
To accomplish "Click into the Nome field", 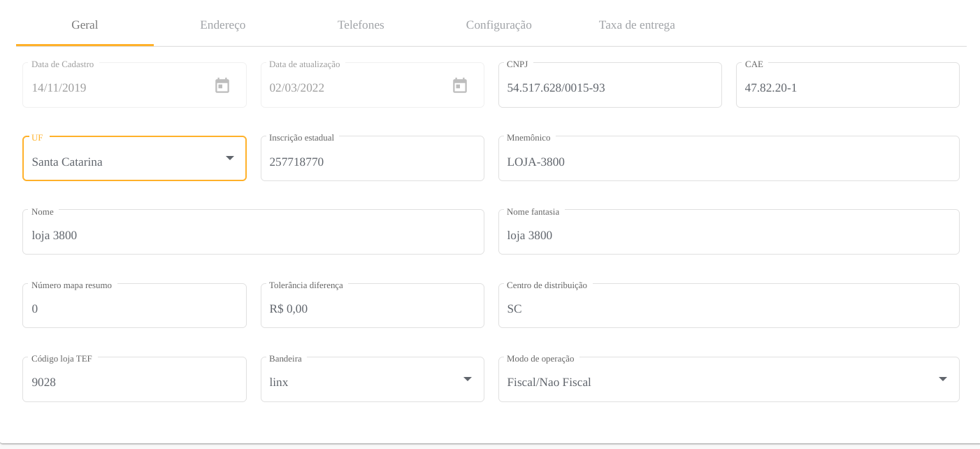I will pyautogui.click(x=253, y=236).
